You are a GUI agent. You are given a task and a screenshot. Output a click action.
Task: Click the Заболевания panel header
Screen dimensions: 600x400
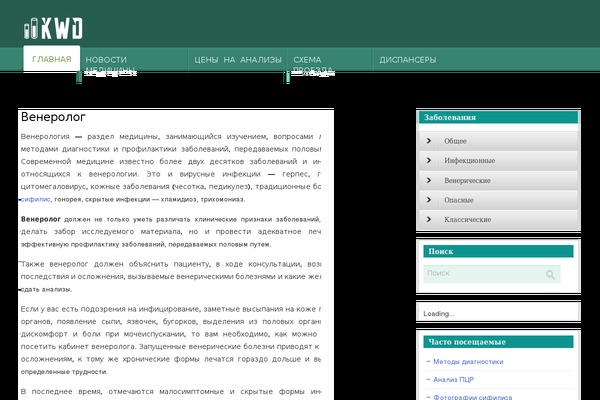pyautogui.click(x=498, y=117)
